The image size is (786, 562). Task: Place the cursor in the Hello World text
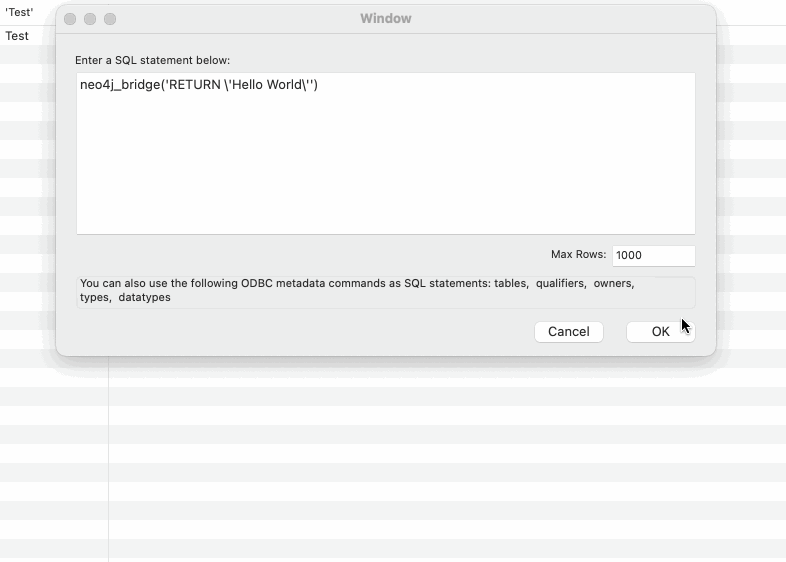click(266, 85)
